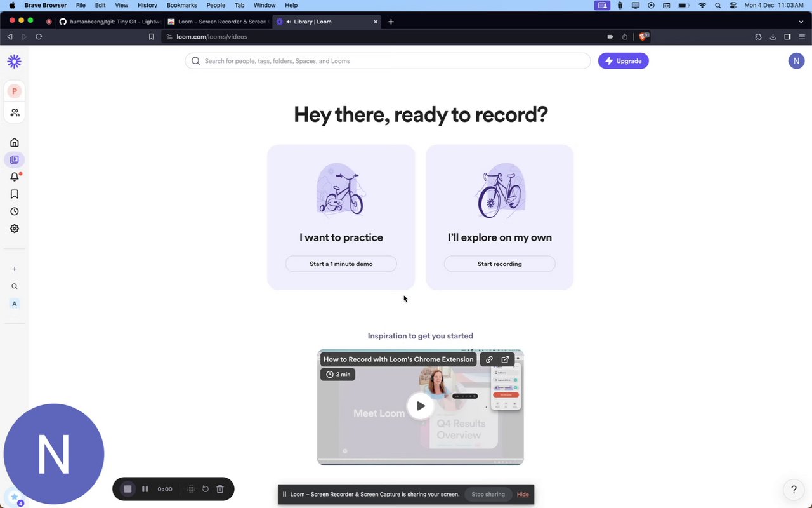Play the How to Record with Loom video
812x508 pixels.
(x=421, y=406)
